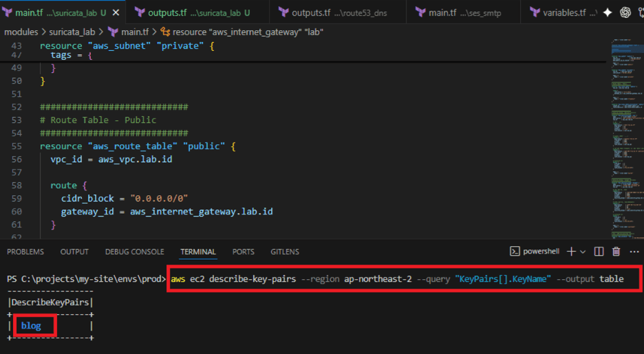Screen dimensions: 644x354
Task: Switch to the PROBLEMS panel tab
Action: click(x=25, y=252)
